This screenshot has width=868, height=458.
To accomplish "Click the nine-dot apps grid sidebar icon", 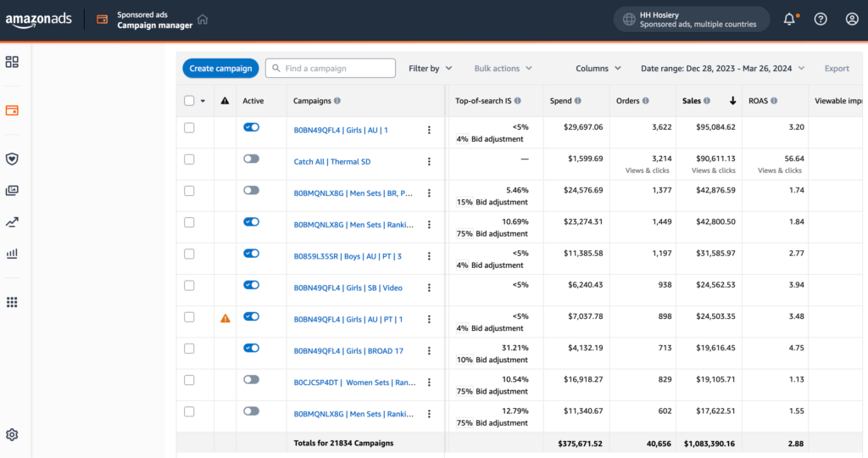I will click(x=12, y=302).
